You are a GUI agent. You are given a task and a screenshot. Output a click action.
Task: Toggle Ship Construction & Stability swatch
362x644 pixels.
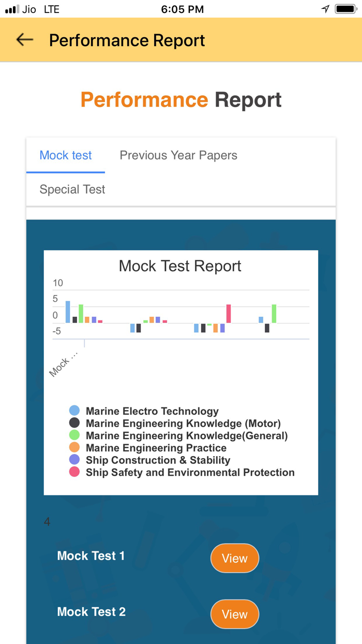click(x=74, y=460)
